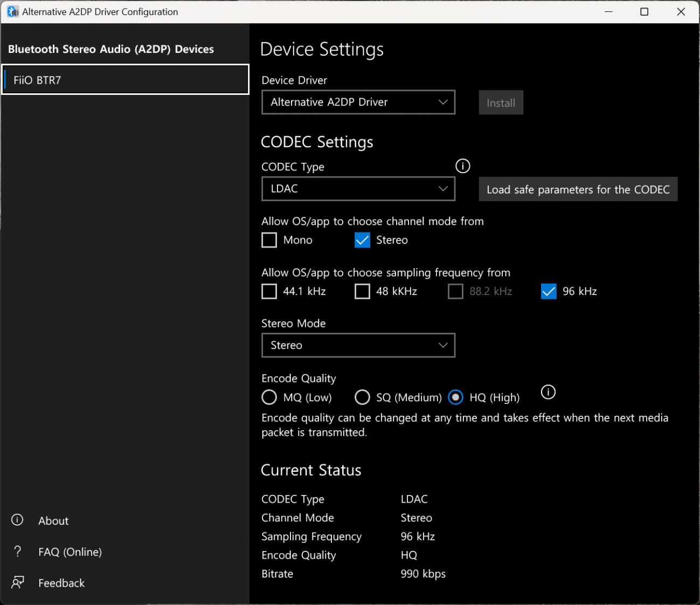Click the info icon beside Encode Quality options
Screen dimensions: 700x605
click(x=548, y=392)
